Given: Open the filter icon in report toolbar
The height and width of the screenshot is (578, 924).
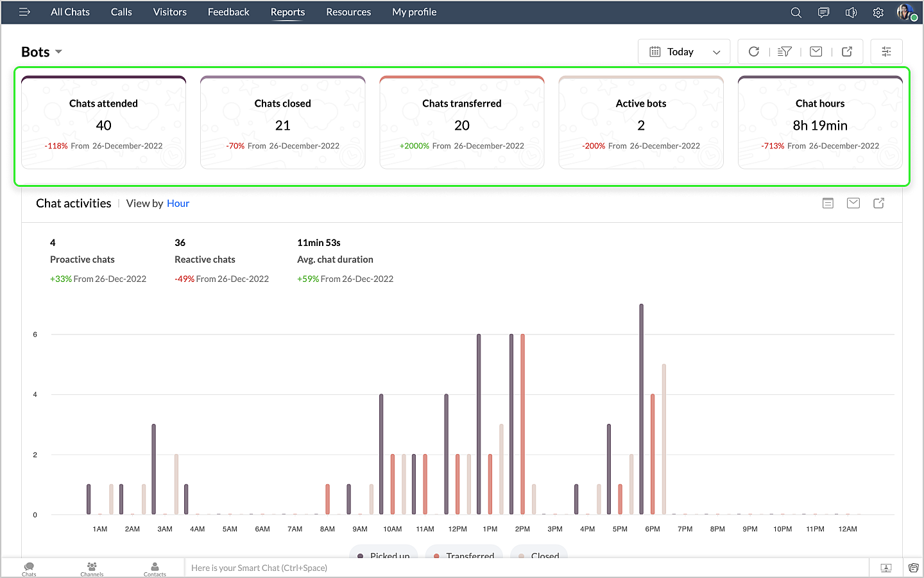Looking at the screenshot, I should tap(784, 52).
